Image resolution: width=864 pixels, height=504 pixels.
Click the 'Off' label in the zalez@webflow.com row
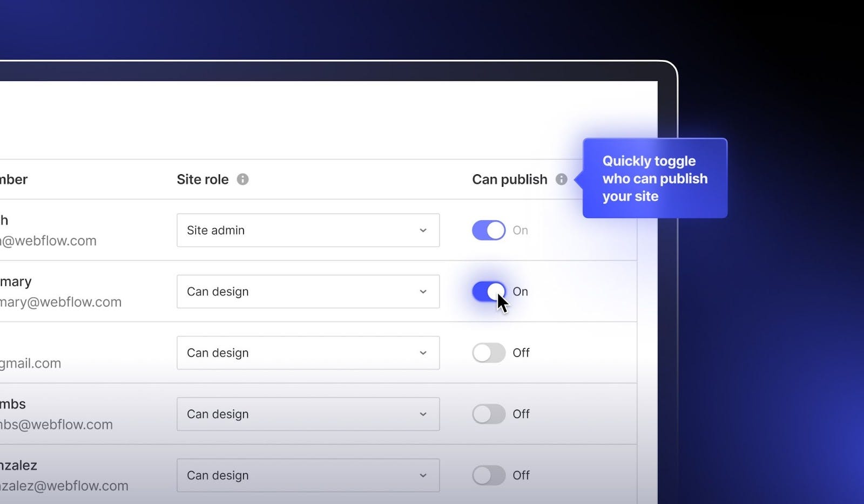[521, 475]
